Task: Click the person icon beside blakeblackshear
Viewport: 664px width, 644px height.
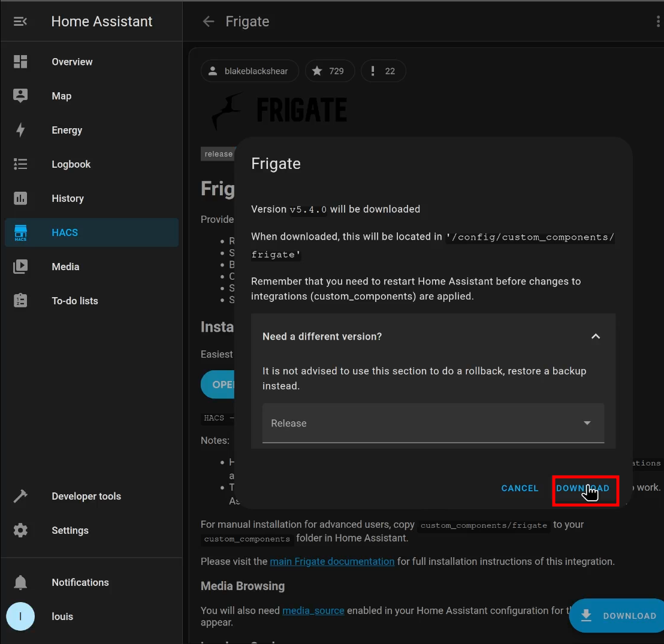Action: [x=213, y=71]
